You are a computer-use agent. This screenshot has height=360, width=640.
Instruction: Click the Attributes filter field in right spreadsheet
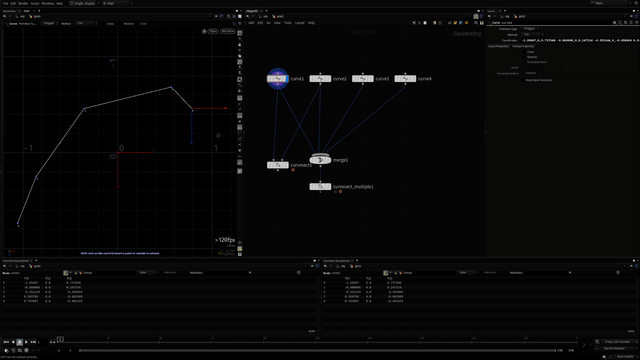pyautogui.click(x=539, y=273)
